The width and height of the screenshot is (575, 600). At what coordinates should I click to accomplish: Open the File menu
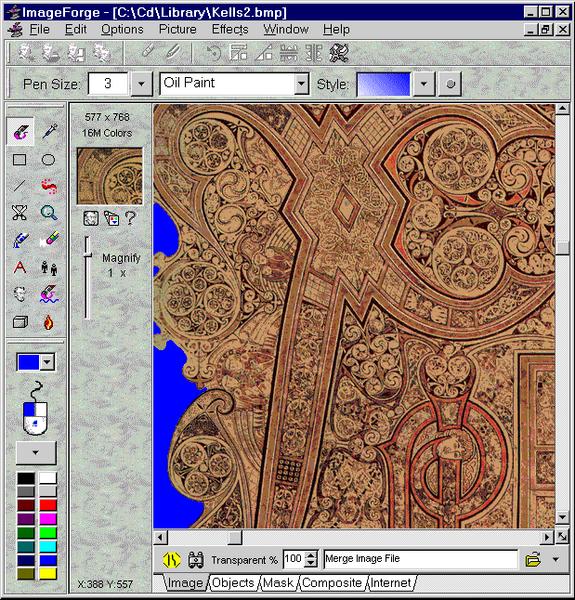coord(39,29)
